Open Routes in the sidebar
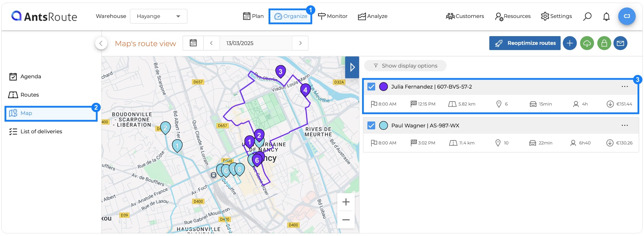 pyautogui.click(x=24, y=95)
